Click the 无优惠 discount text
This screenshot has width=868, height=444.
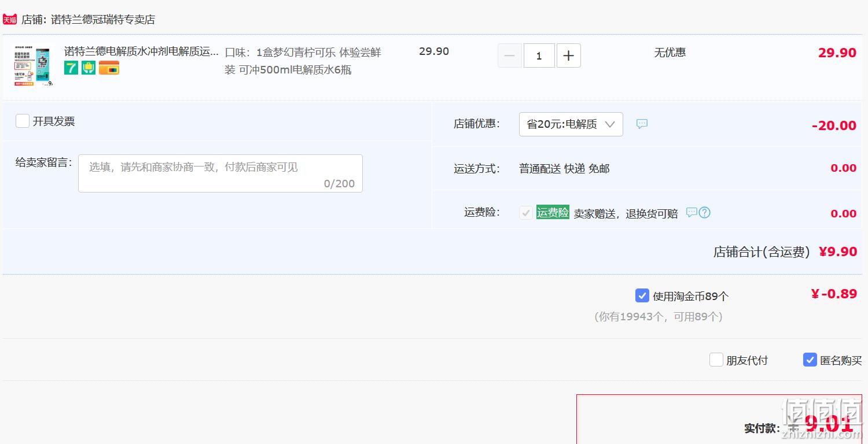[x=670, y=53]
